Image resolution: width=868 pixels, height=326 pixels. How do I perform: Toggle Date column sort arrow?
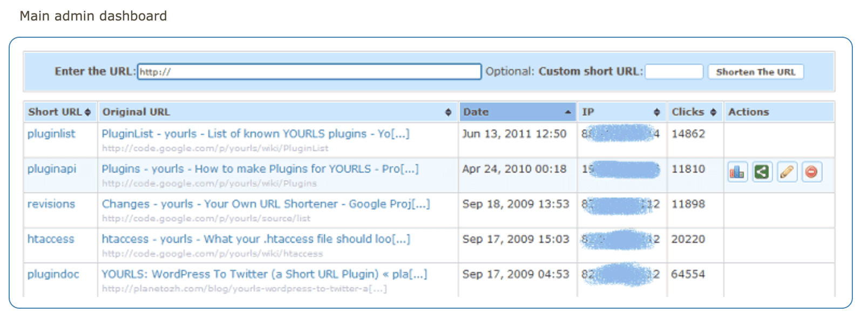[568, 112]
